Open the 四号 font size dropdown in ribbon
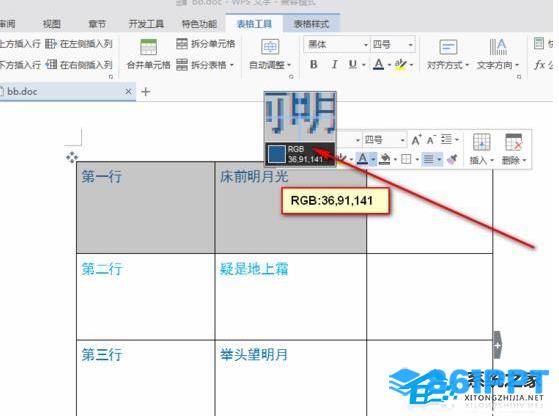559x416 pixels. point(410,45)
